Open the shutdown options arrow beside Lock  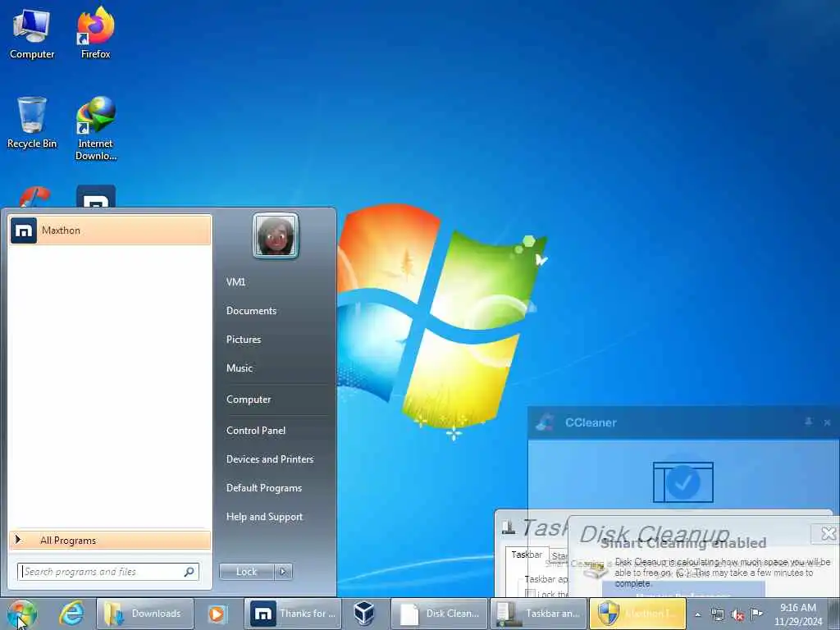pyautogui.click(x=283, y=572)
